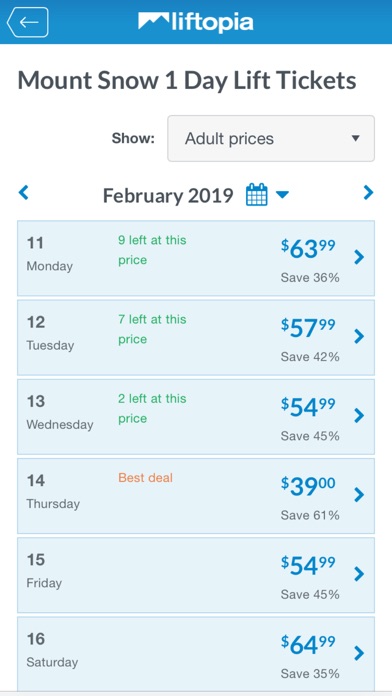Click chevron on Thursday 14 row
The width and height of the screenshot is (392, 696).
[x=359, y=494]
